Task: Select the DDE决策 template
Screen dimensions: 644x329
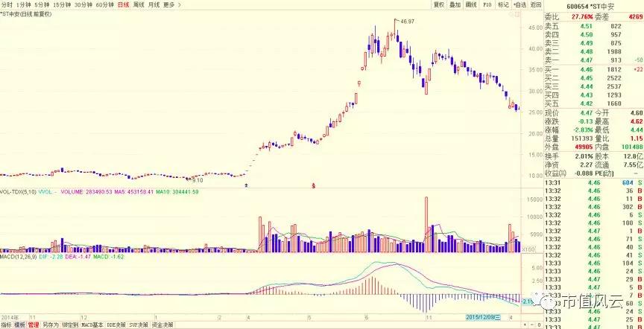Action: (x=116, y=325)
